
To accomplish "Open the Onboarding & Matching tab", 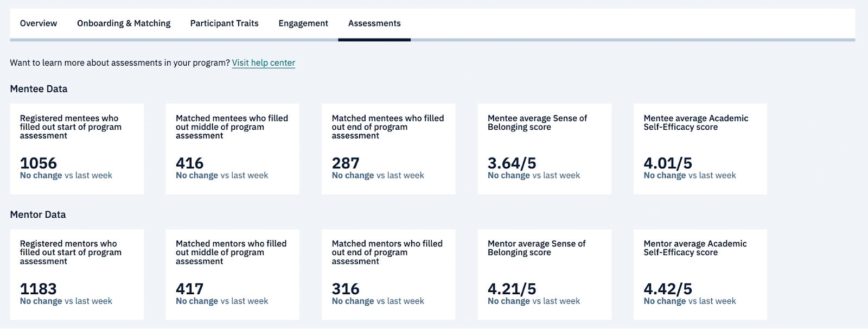I will 124,23.
